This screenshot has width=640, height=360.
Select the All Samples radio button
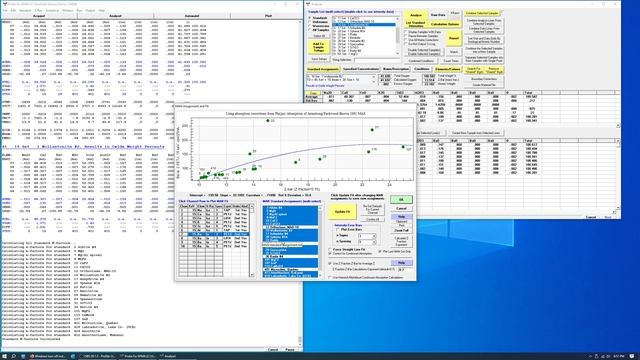coord(320,30)
